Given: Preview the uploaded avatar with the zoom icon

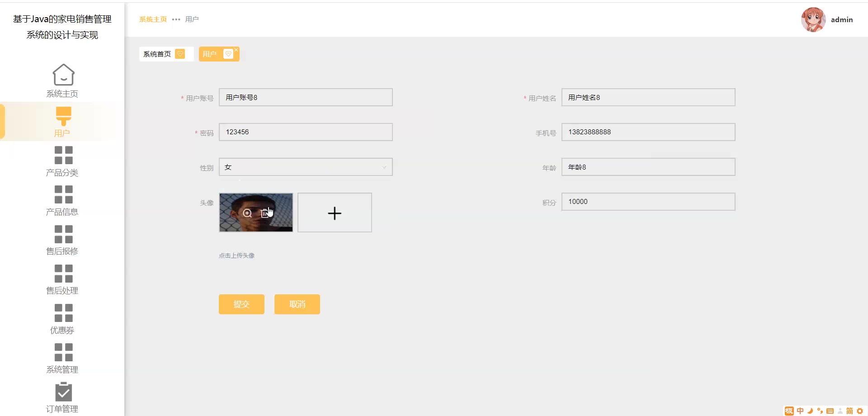Looking at the screenshot, I should (247, 213).
